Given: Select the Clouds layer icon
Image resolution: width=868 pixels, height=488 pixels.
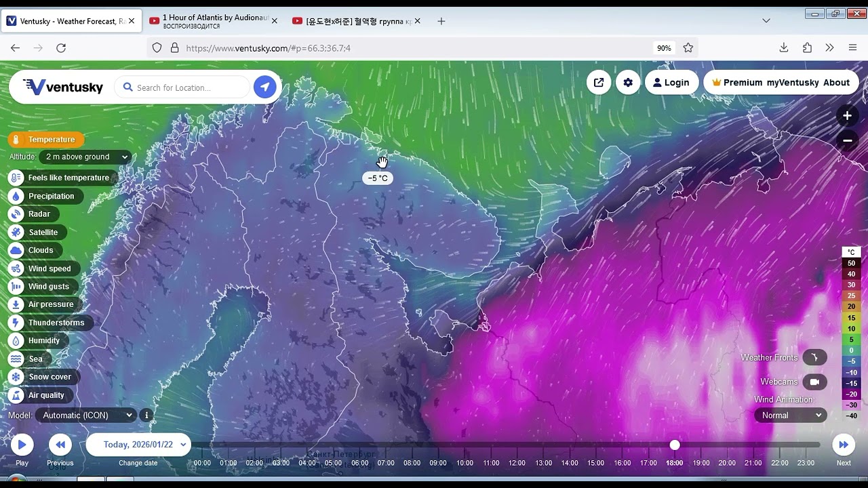Looking at the screenshot, I should [16, 250].
